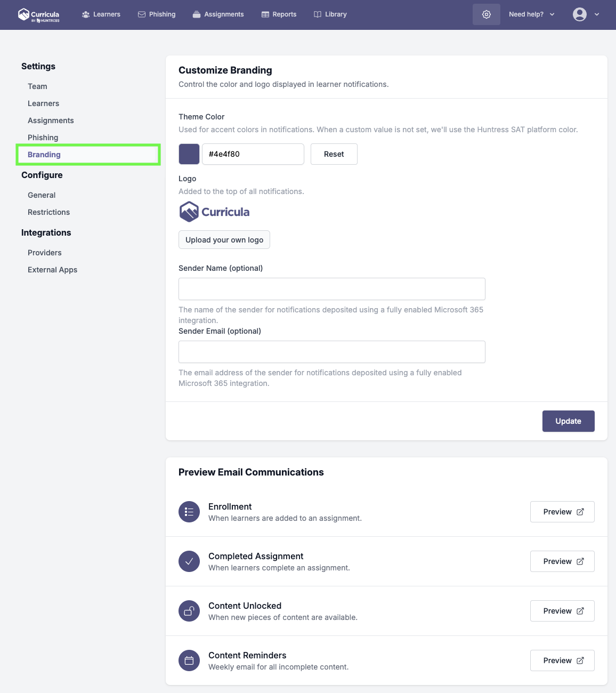Click the Enrollment list icon

pyautogui.click(x=189, y=512)
